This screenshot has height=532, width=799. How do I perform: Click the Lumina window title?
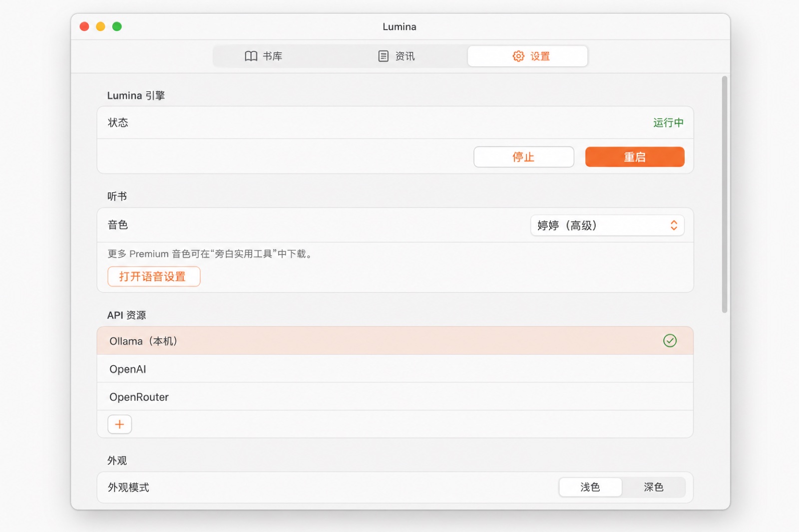(x=399, y=26)
